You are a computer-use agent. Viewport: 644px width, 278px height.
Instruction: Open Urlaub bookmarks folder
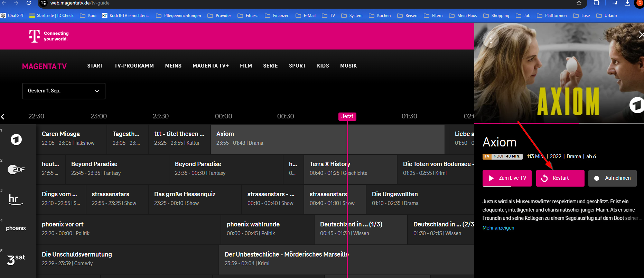coord(607,16)
